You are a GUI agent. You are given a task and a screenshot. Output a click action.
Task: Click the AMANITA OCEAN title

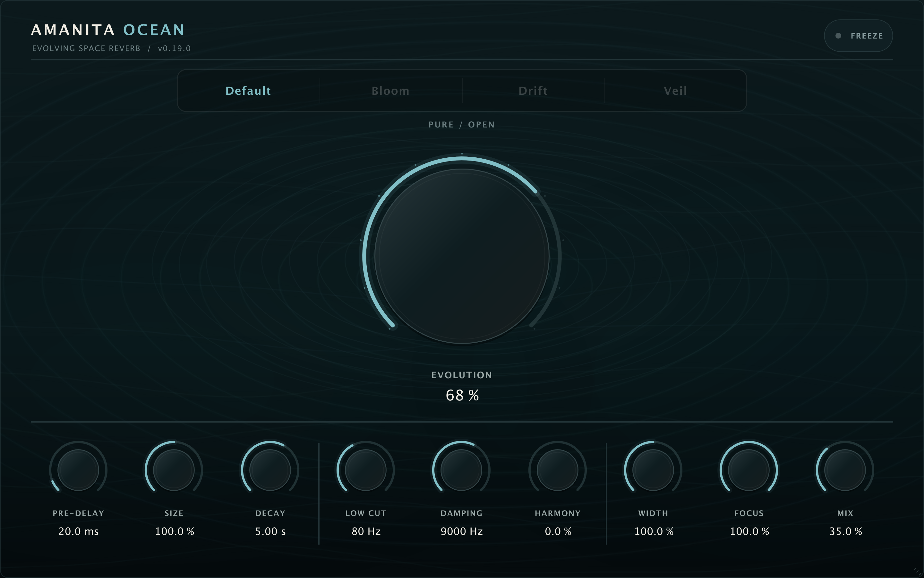click(x=108, y=30)
